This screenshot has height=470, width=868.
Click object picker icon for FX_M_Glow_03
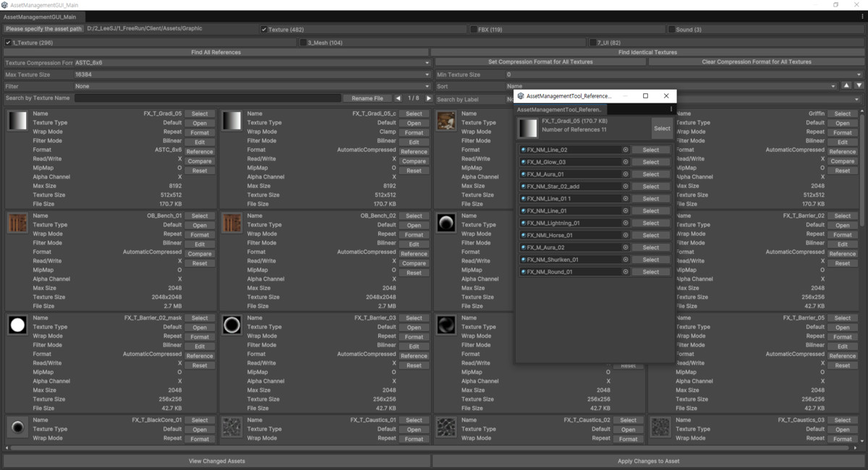(x=626, y=162)
